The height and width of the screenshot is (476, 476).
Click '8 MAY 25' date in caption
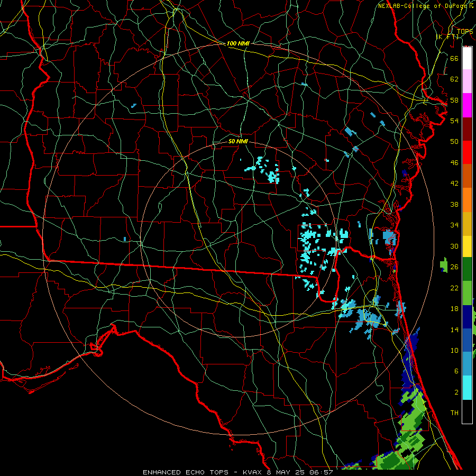click(x=286, y=472)
